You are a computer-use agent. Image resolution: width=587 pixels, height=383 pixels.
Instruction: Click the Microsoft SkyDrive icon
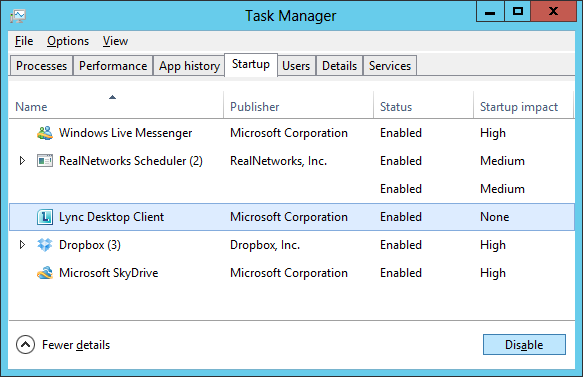point(45,273)
